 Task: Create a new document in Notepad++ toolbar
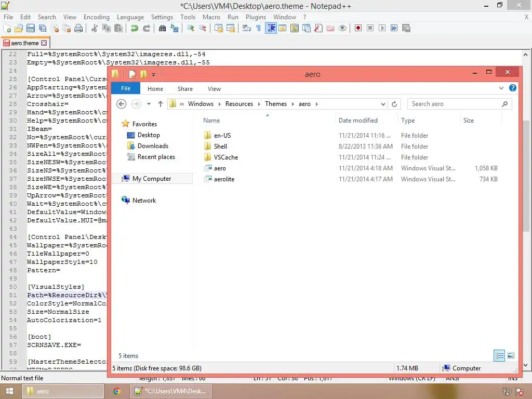(7, 28)
